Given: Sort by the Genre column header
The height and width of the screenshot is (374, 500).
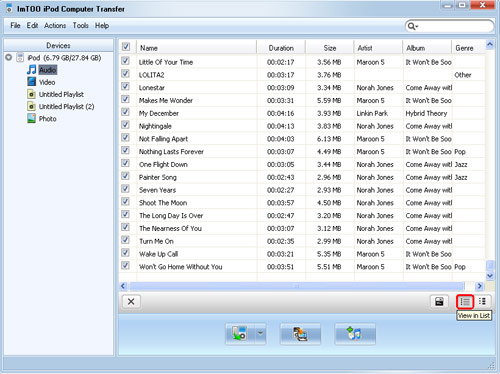Looking at the screenshot, I should coord(468,48).
